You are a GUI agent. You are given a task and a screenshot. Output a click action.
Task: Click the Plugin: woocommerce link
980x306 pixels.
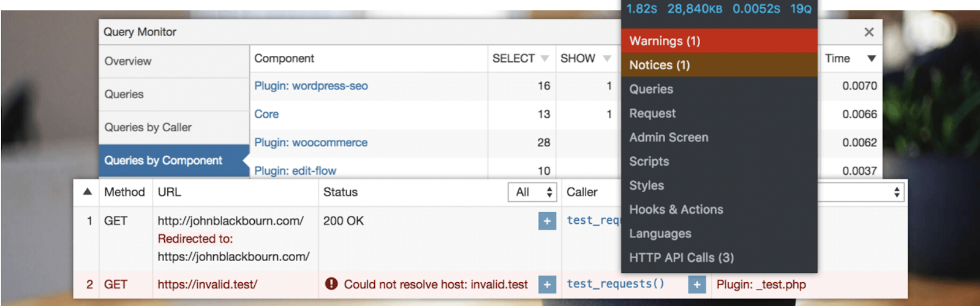coord(311,143)
